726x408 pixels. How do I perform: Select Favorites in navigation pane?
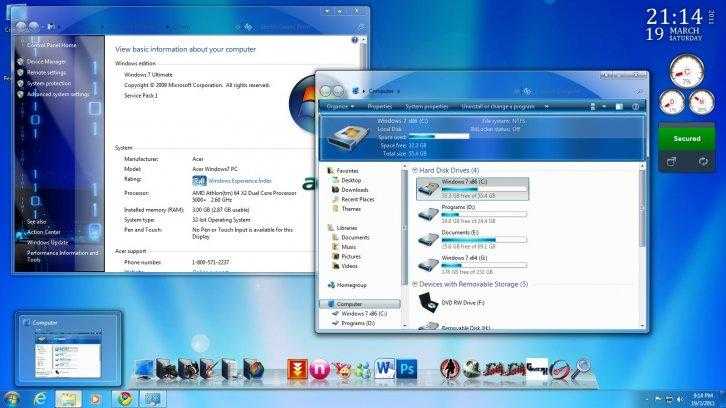coord(347,171)
